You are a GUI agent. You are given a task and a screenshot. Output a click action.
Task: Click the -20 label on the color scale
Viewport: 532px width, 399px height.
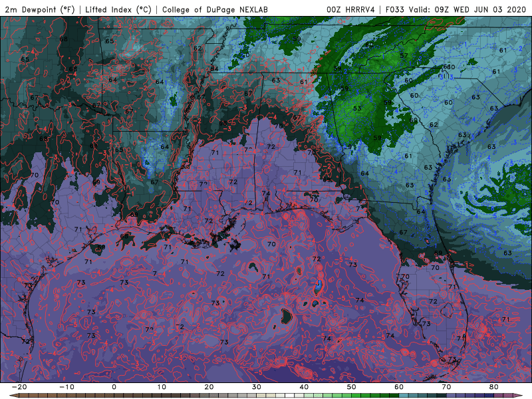19,387
